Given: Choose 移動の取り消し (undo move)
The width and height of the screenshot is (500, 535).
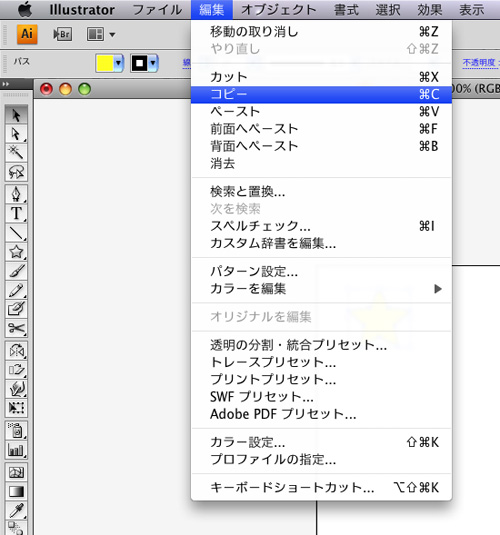Looking at the screenshot, I should click(x=322, y=32).
